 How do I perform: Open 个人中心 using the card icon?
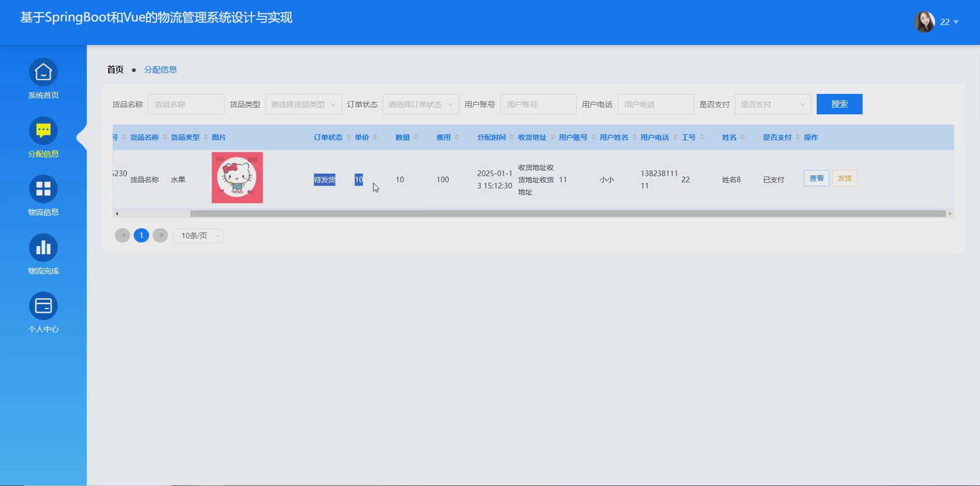[x=43, y=305]
